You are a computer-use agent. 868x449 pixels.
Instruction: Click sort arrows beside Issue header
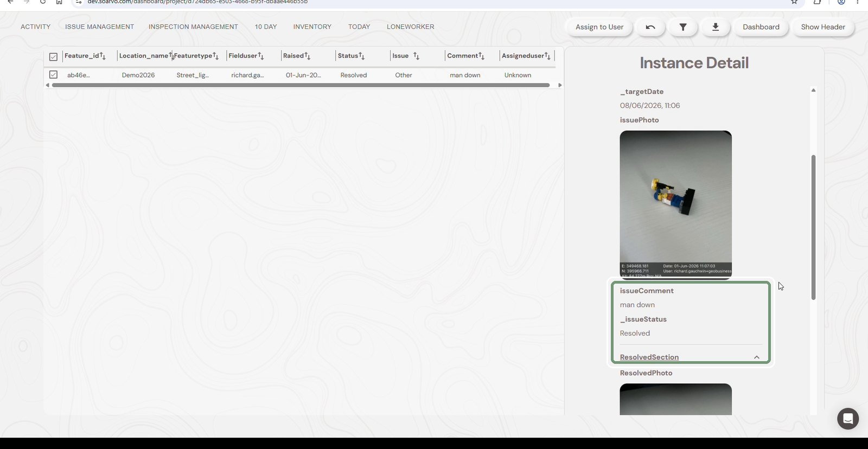416,56
